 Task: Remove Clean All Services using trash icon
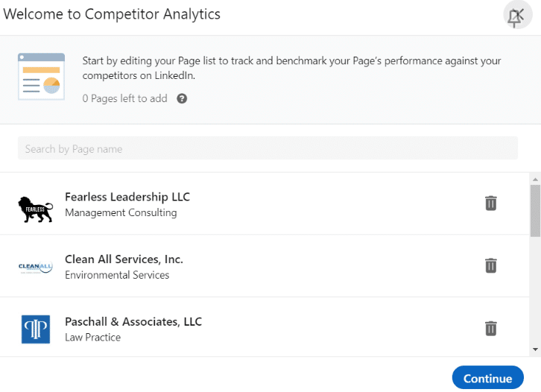point(490,265)
